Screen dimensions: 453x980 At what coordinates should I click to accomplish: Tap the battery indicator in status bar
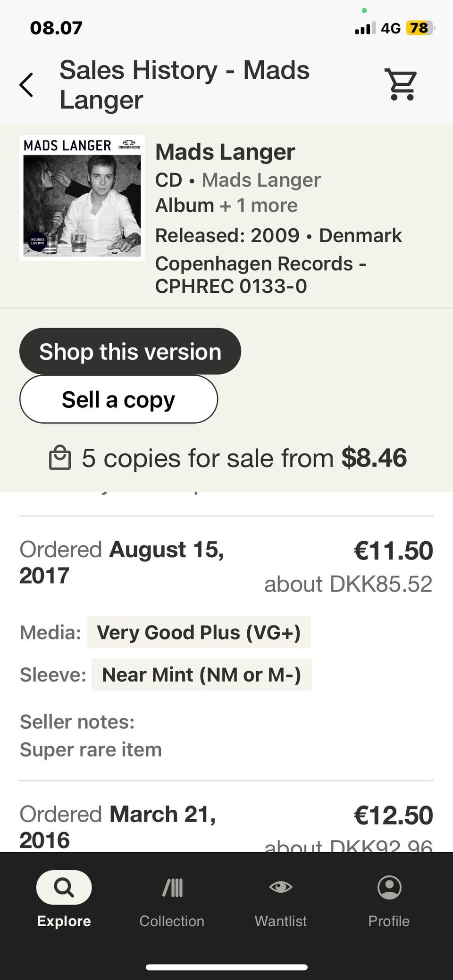point(419,28)
